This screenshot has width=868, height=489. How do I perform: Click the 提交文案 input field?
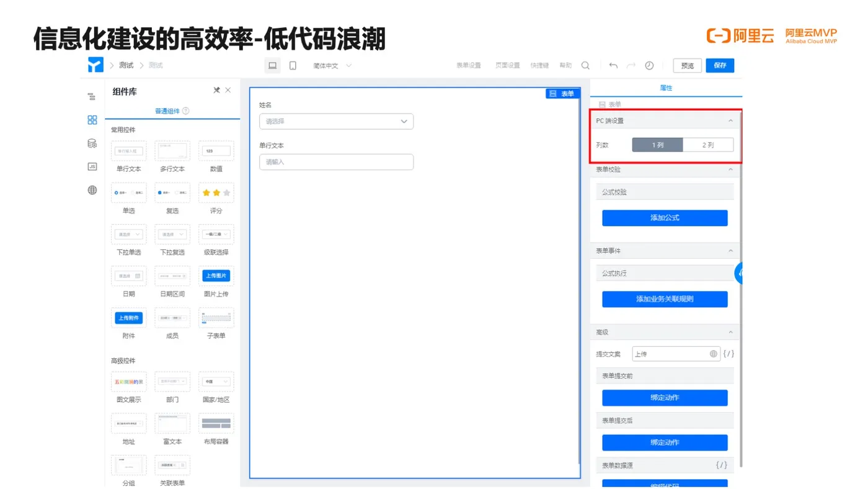tap(676, 354)
